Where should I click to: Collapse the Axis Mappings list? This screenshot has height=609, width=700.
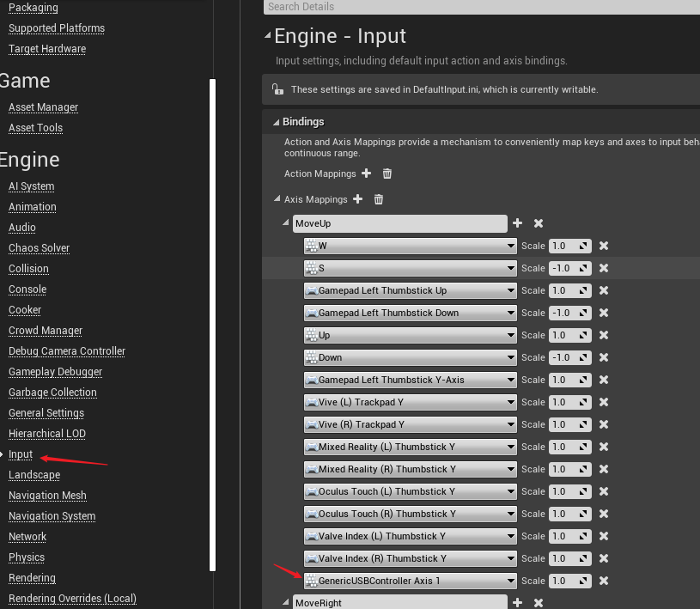(x=277, y=198)
